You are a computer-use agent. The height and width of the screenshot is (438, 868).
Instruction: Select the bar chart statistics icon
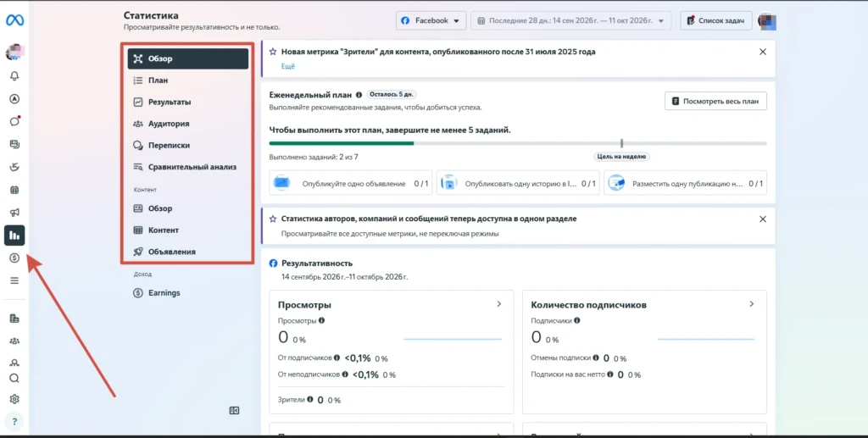(14, 236)
